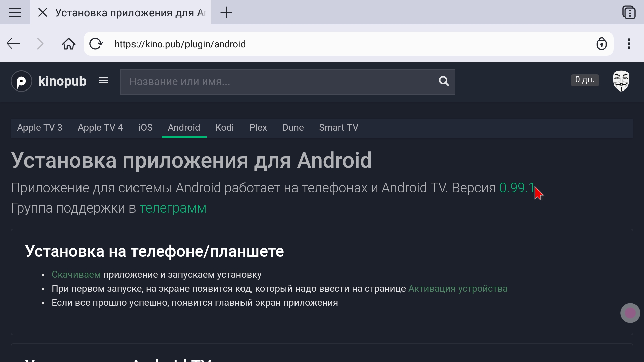
Task: Go back to previous page
Action: tap(13, 44)
